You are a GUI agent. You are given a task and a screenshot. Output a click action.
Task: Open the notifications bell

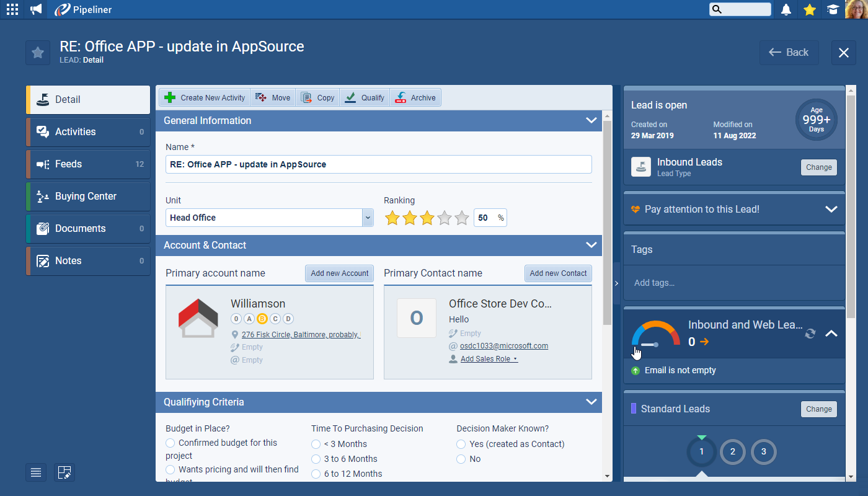pos(786,9)
